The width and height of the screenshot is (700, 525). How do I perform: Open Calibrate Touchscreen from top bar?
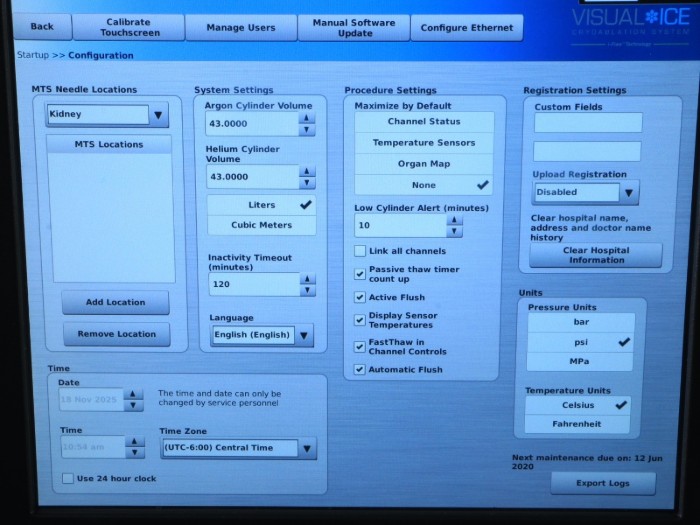pyautogui.click(x=129, y=27)
